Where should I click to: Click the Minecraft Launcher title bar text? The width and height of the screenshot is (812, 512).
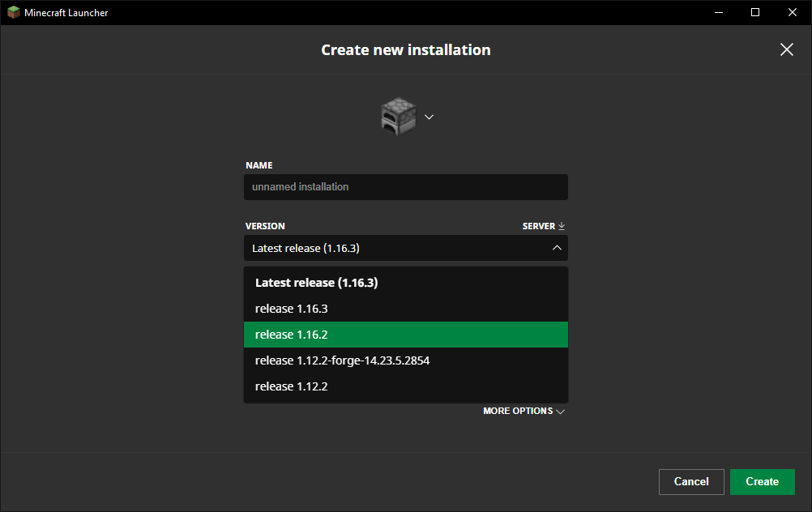[x=66, y=13]
